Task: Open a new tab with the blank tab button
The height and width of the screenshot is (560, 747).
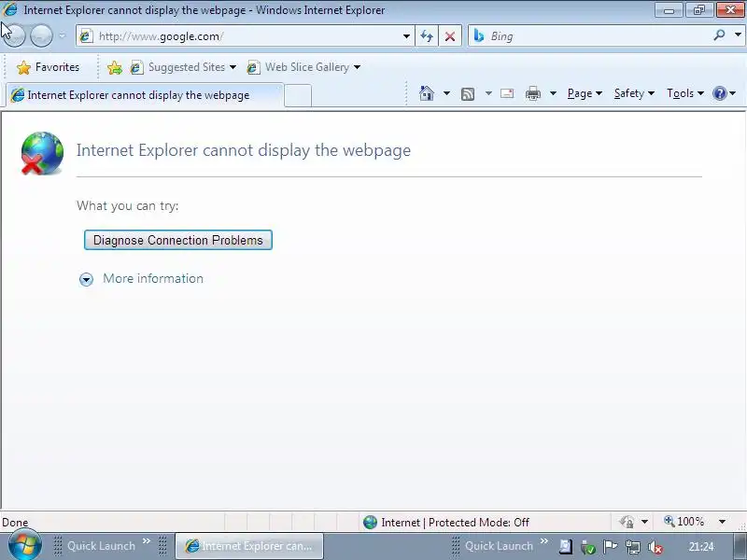Action: 298,96
